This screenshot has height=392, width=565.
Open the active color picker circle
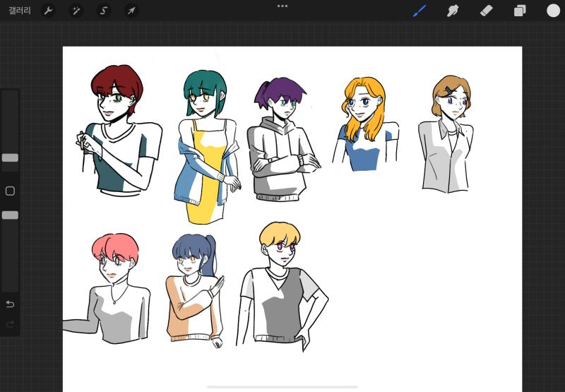point(553,11)
